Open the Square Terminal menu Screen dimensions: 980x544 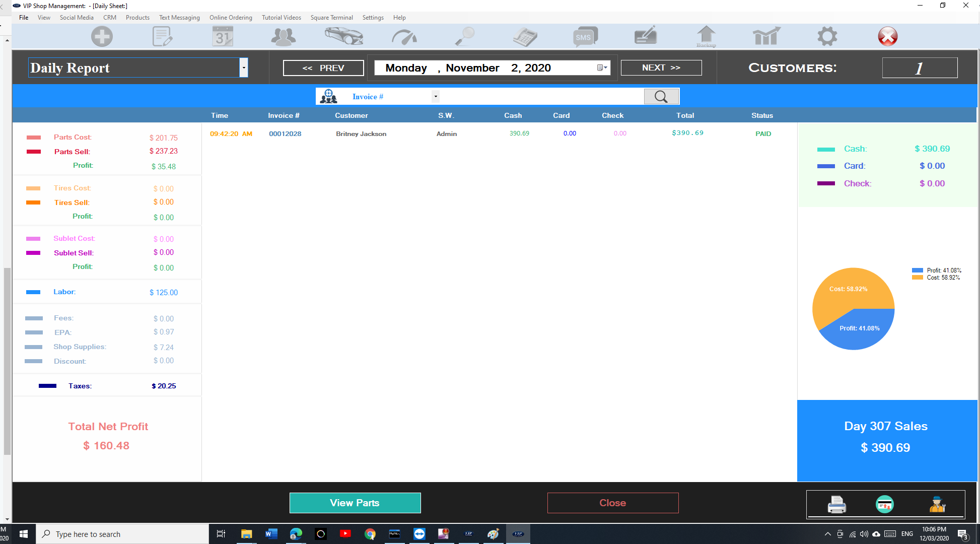pyautogui.click(x=331, y=18)
